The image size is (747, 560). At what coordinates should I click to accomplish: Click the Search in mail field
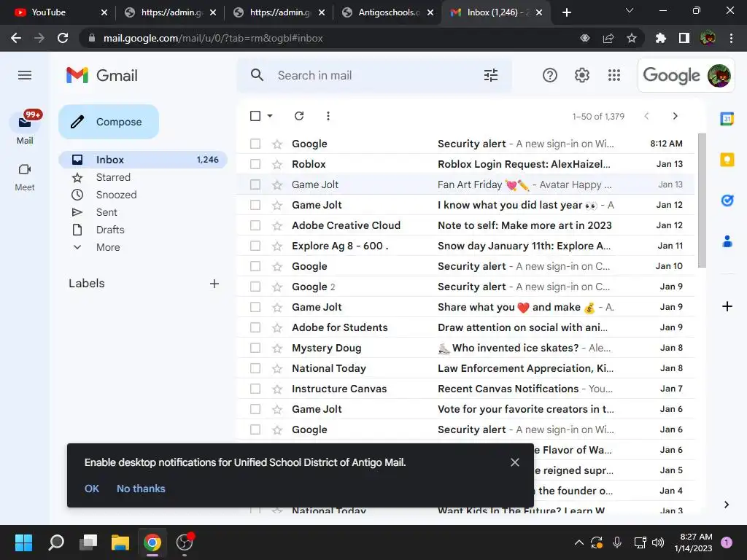click(374, 75)
